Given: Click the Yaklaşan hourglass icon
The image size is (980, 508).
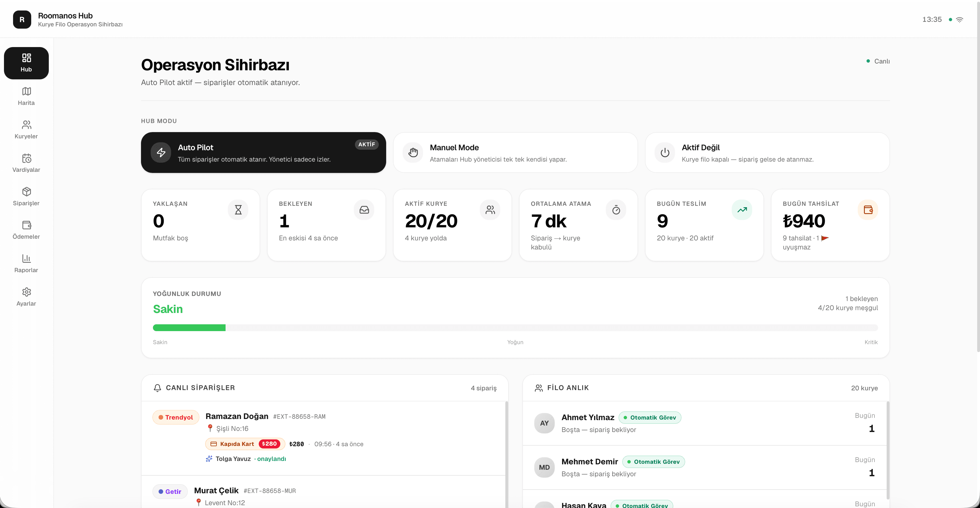Looking at the screenshot, I should click(238, 209).
